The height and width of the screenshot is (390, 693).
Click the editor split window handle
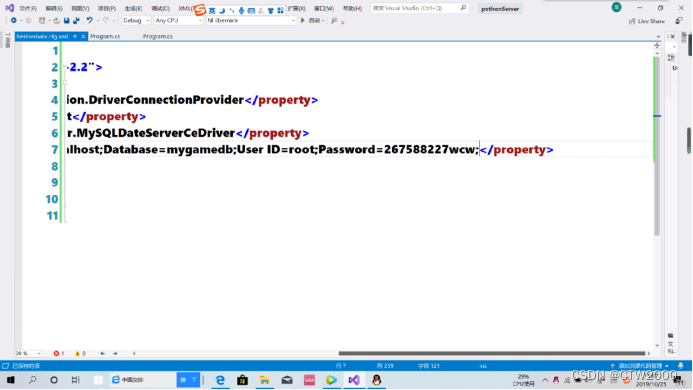[x=657, y=46]
